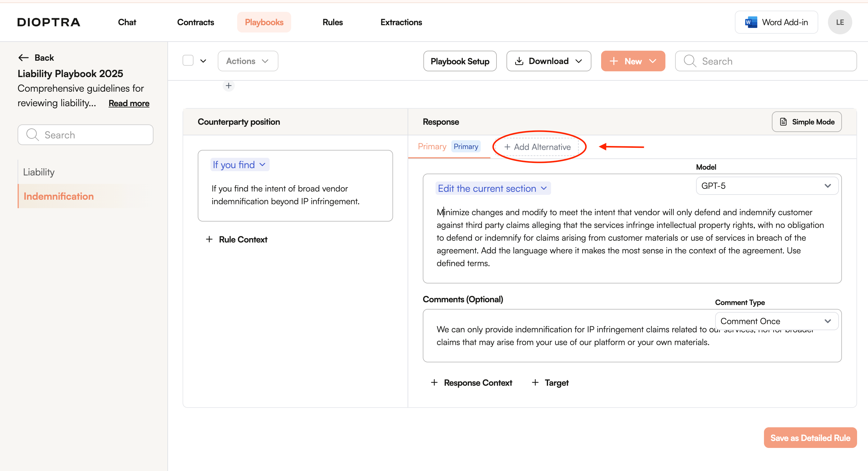
Task: Click the plus icon beside Target
Action: coord(535,382)
